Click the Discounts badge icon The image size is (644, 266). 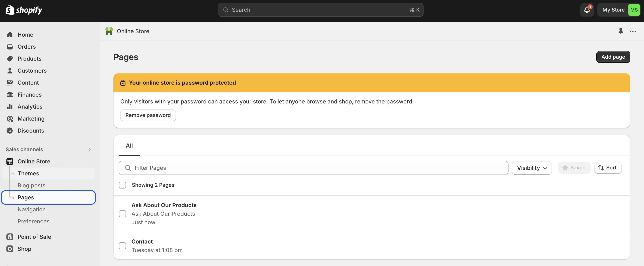(10, 130)
